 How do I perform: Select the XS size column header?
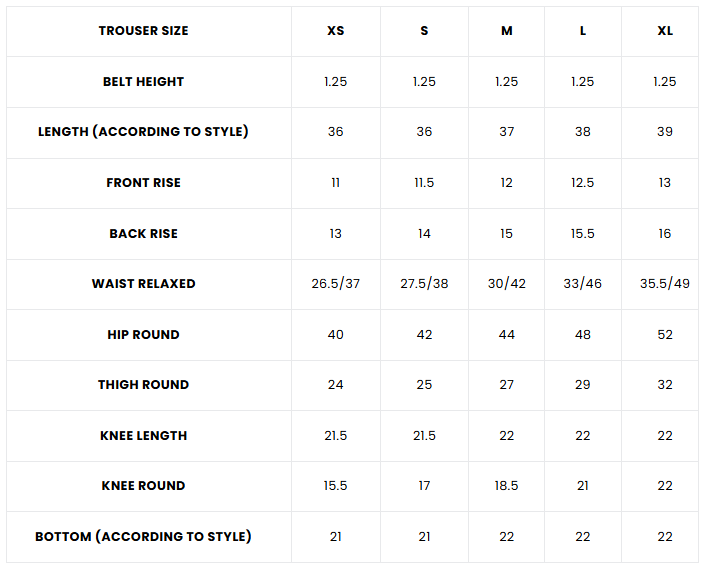coord(335,31)
